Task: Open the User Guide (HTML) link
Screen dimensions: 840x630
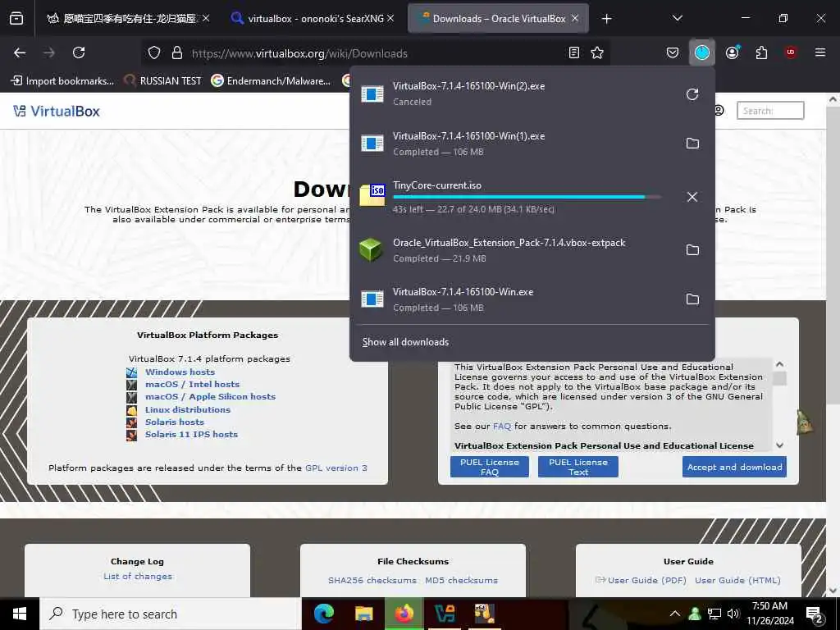Action: (737, 580)
